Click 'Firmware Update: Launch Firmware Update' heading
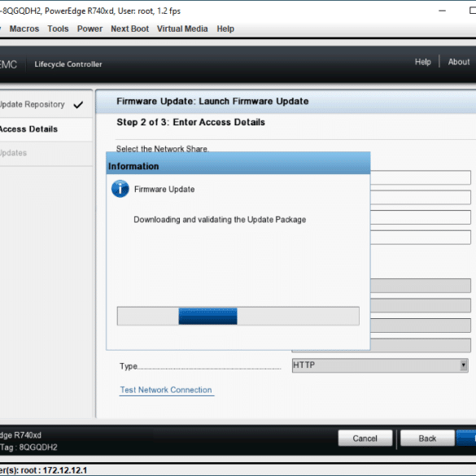This screenshot has height=476, width=476. (212, 101)
